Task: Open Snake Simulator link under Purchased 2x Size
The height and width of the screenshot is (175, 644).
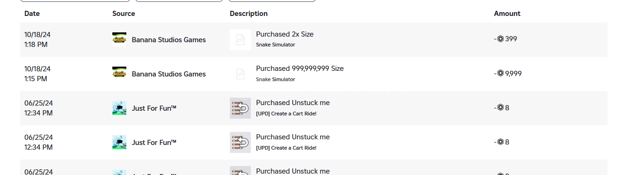Action: (x=275, y=45)
